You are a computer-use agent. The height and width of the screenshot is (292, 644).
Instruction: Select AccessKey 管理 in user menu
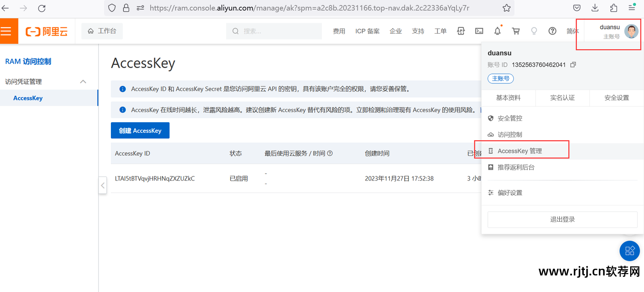pyautogui.click(x=562, y=151)
